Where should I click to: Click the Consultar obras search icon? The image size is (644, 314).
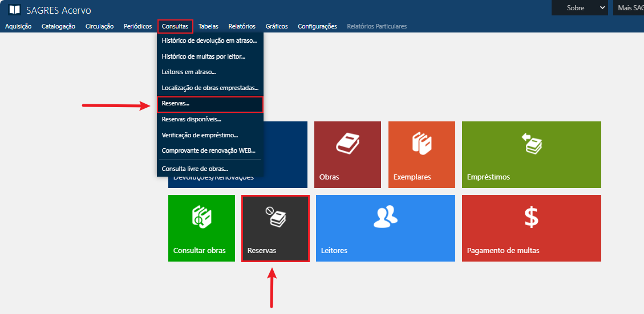[x=201, y=217]
